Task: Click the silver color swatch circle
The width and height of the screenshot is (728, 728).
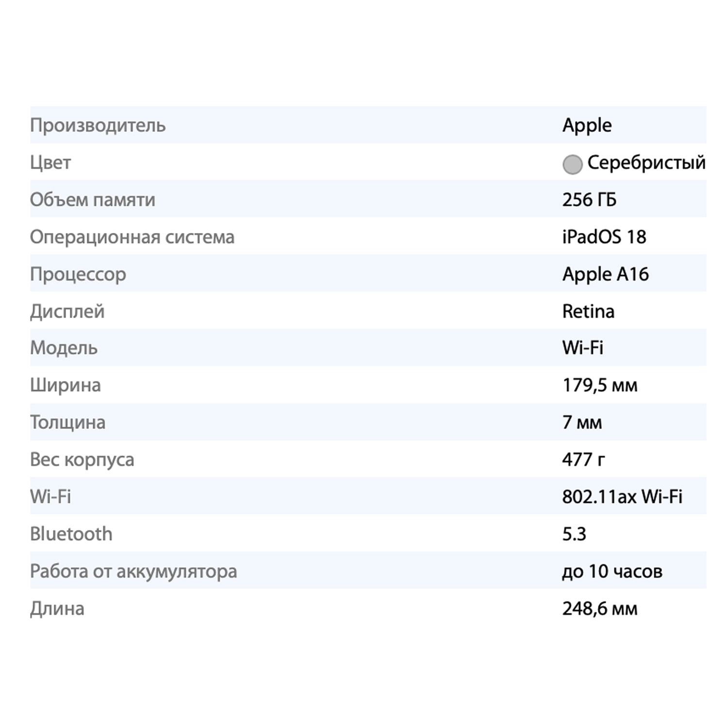Action: (572, 164)
